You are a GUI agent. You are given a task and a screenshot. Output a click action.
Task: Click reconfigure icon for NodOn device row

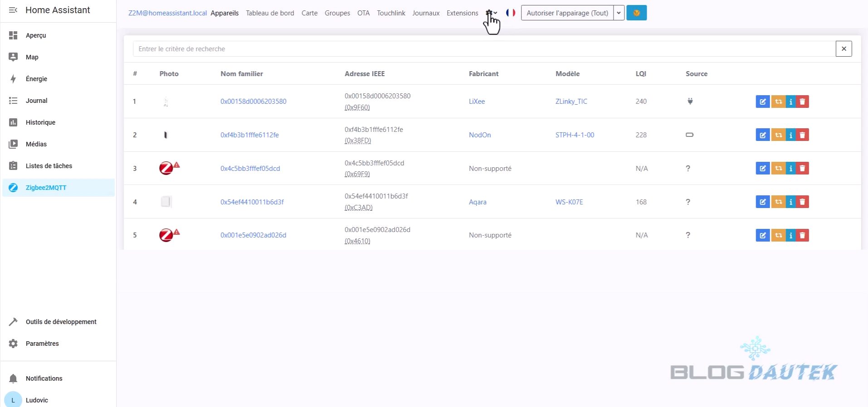(x=778, y=135)
